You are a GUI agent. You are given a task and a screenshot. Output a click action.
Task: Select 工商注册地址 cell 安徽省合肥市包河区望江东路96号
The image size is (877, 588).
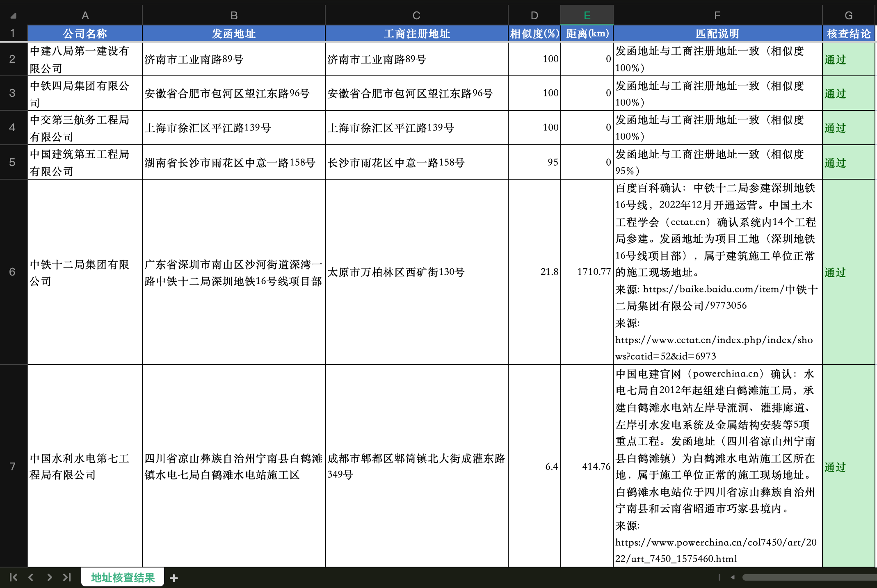(x=417, y=93)
